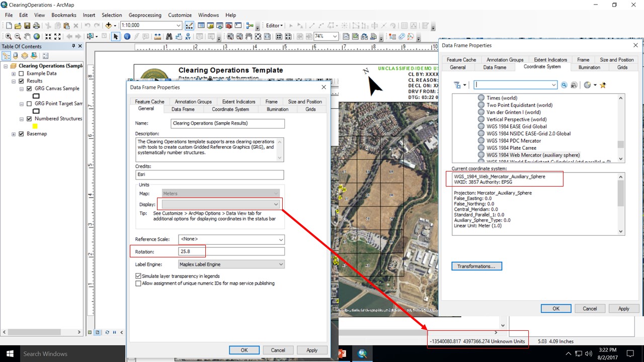Click the search magnifier in Coordinate System tab
The image size is (644, 362).
tap(564, 84)
